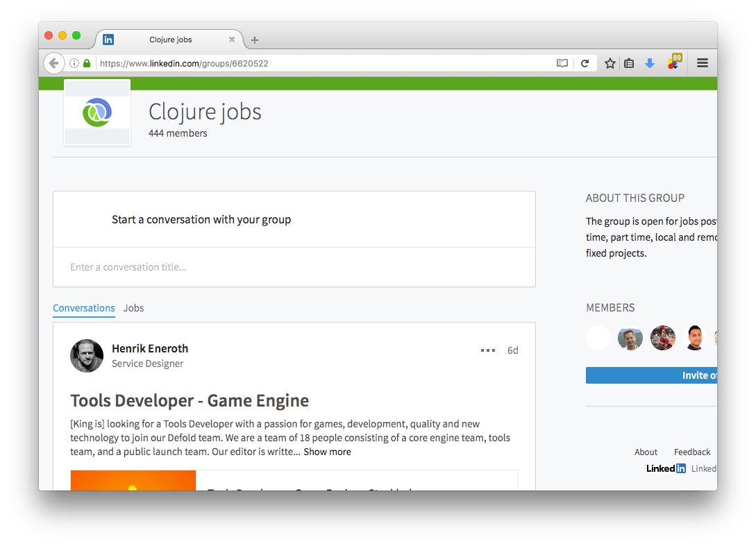This screenshot has height=546, width=756.
Task: Switch to the Conversations tab
Action: 84,308
